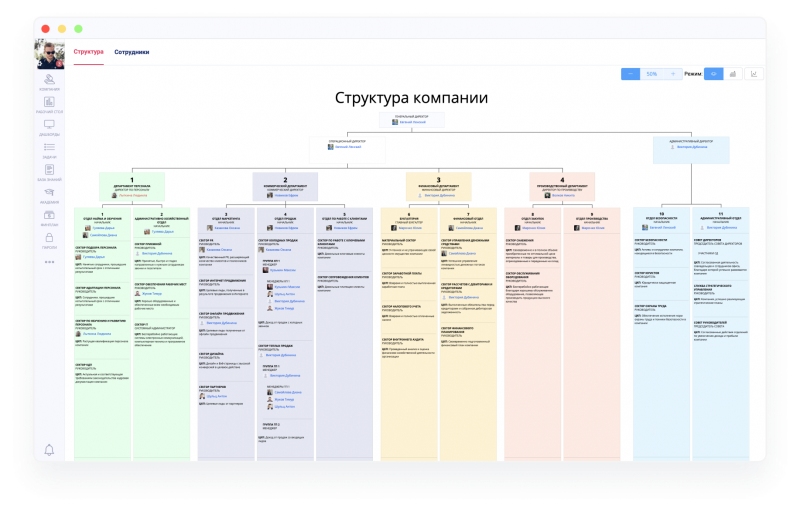Enable the eye view mode
800x512 pixels.
[x=716, y=74]
